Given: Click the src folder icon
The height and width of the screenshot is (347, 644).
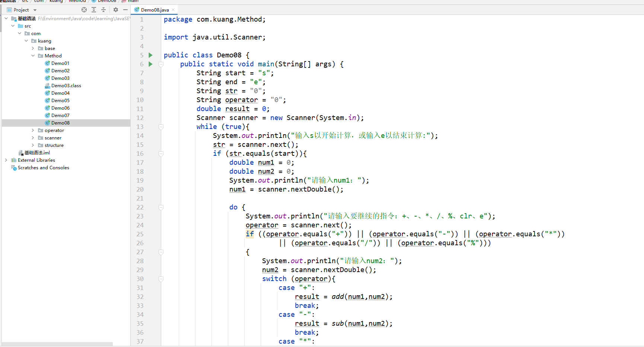Looking at the screenshot, I should click(20, 26).
